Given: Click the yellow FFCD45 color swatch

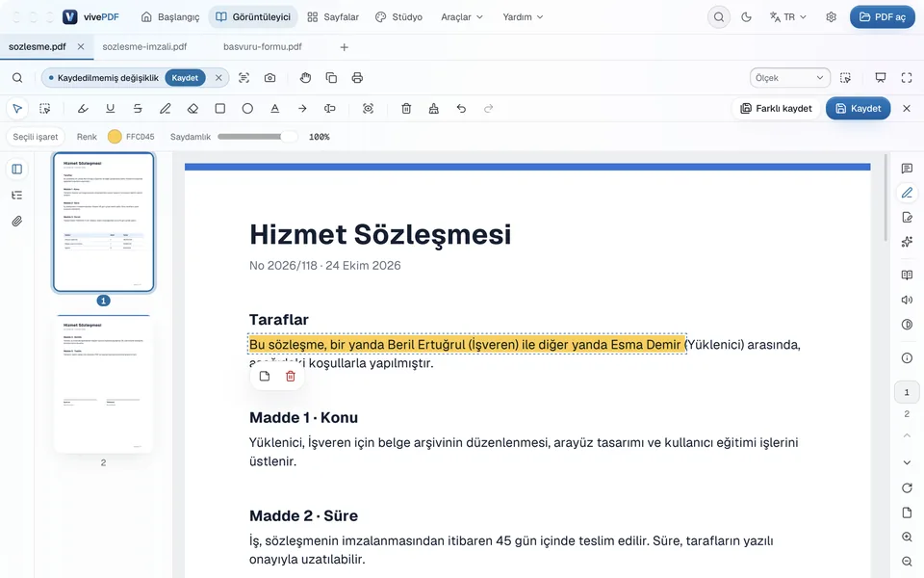Looking at the screenshot, I should (115, 137).
